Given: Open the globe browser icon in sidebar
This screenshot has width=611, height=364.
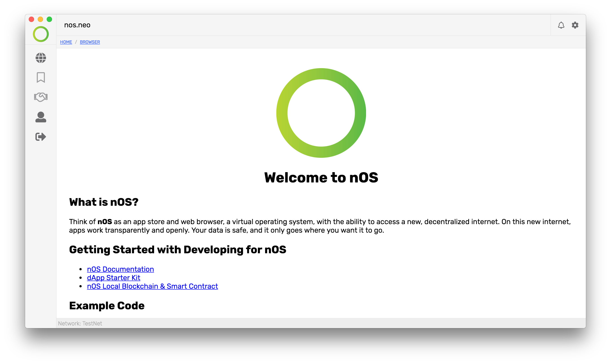Looking at the screenshot, I should 41,58.
